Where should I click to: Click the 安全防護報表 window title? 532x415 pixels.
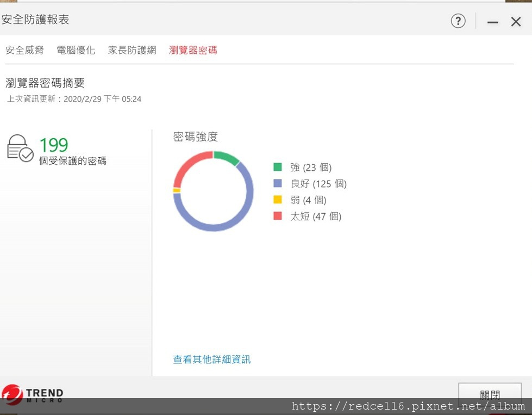[x=35, y=20]
